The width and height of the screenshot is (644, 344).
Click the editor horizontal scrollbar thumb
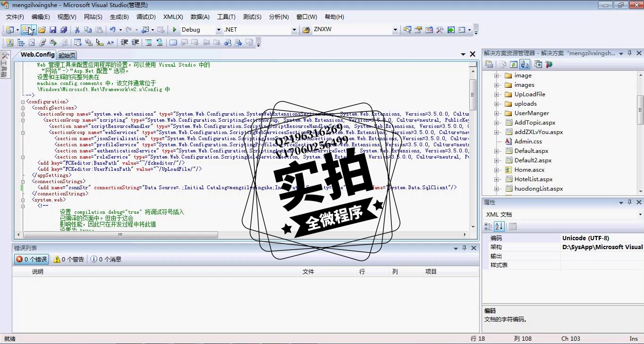[120, 235]
